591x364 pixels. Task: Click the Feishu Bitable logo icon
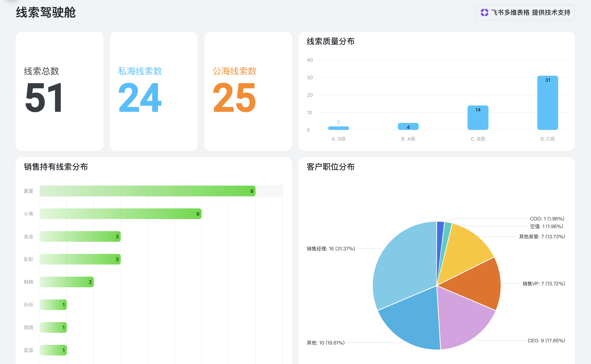pos(484,12)
